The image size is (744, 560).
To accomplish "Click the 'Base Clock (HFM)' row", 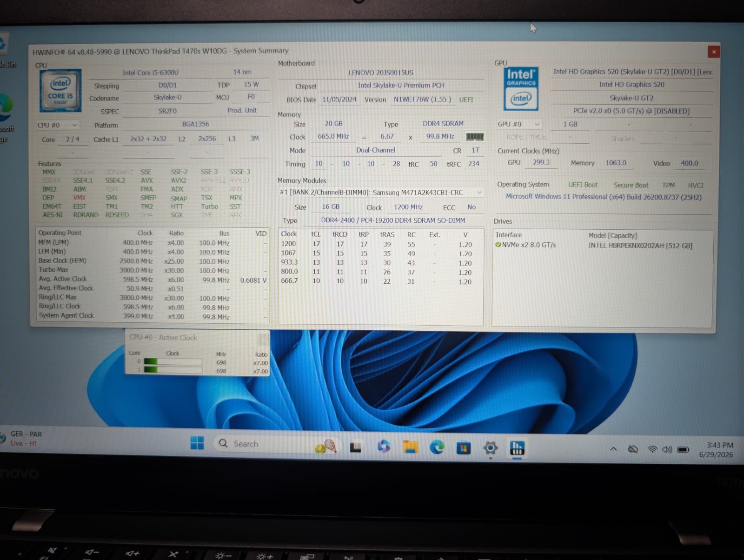I will (x=152, y=261).
